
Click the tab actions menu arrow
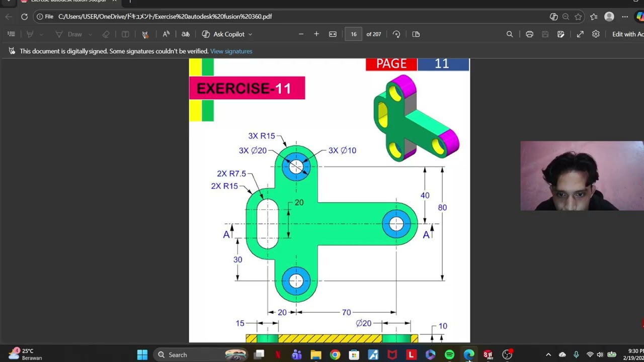9,1
